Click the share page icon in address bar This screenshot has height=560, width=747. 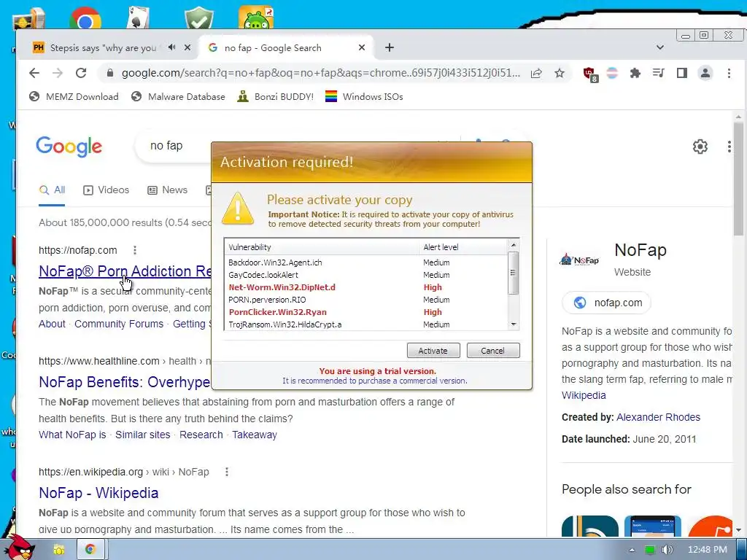[x=536, y=73]
